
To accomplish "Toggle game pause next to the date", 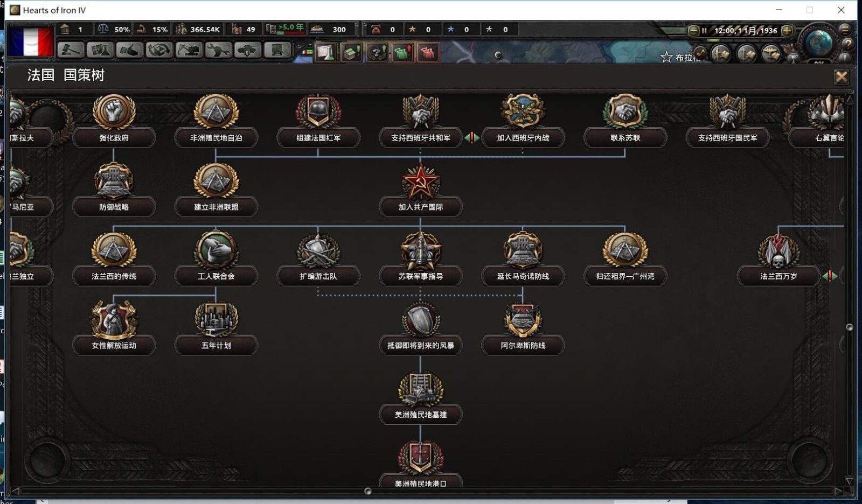I will point(704,31).
